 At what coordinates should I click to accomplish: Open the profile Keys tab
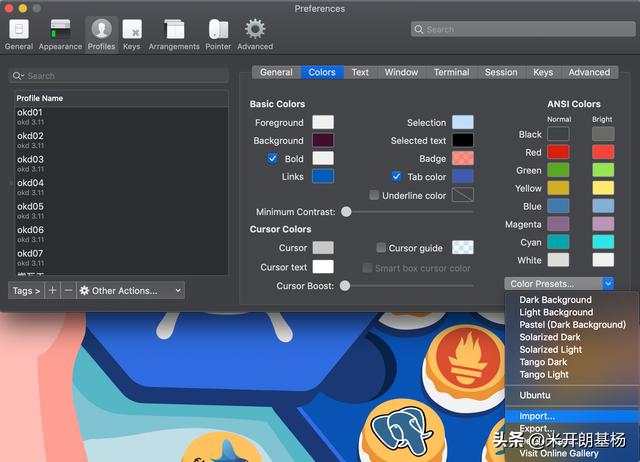pos(543,72)
